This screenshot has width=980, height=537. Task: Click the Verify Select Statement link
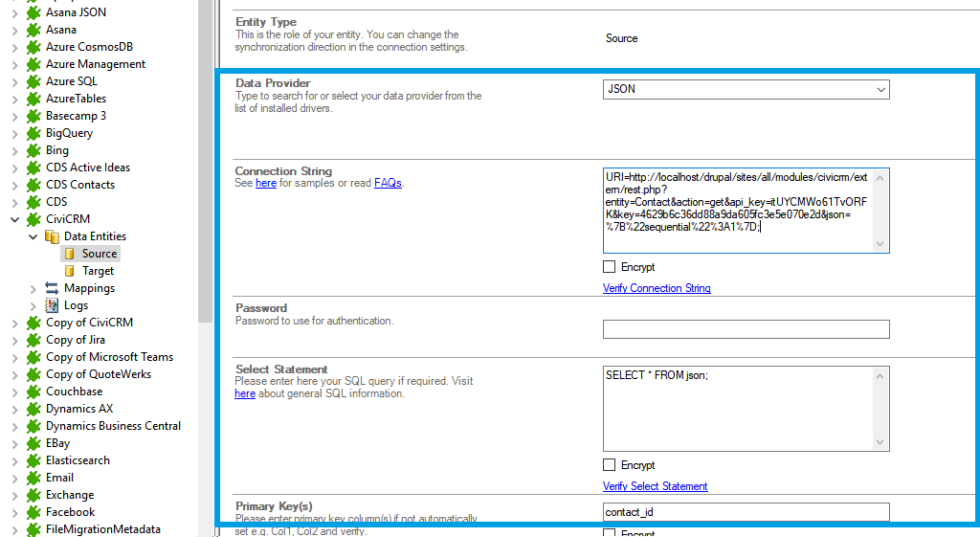point(655,486)
